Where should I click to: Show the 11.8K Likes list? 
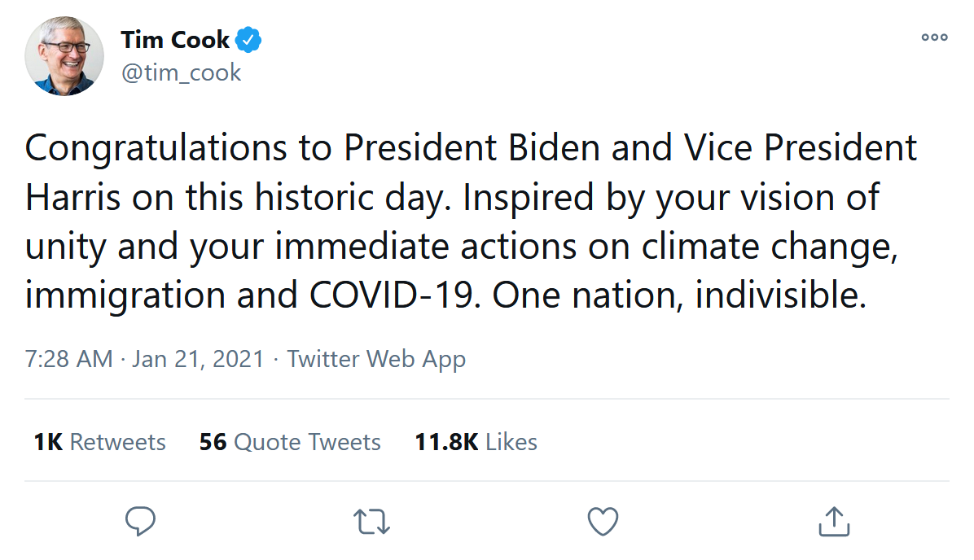(476, 442)
